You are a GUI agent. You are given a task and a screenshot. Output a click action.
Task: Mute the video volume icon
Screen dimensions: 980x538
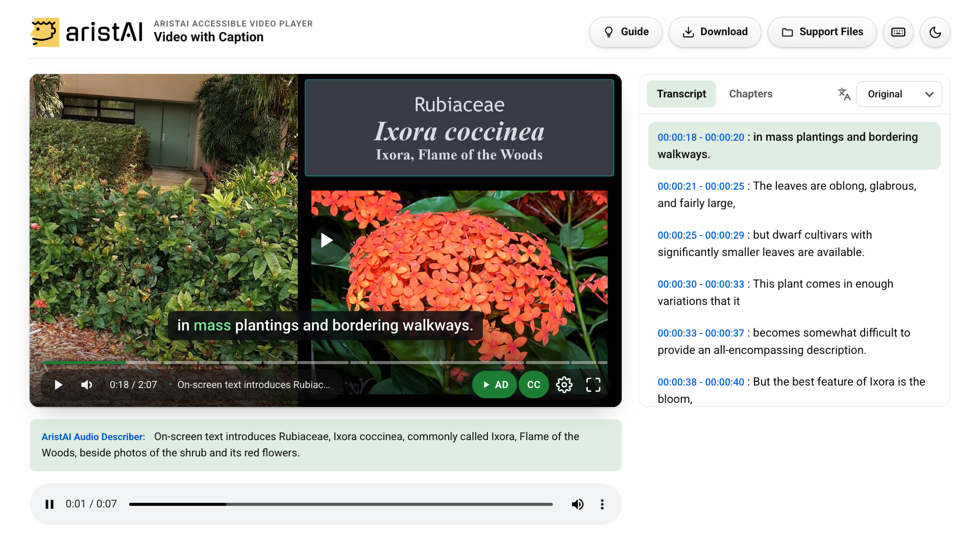click(87, 385)
